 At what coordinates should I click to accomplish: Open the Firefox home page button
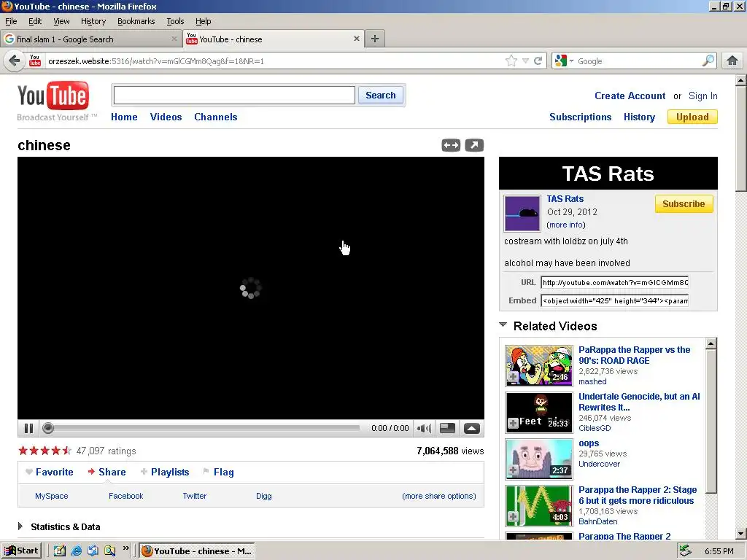[x=732, y=61]
